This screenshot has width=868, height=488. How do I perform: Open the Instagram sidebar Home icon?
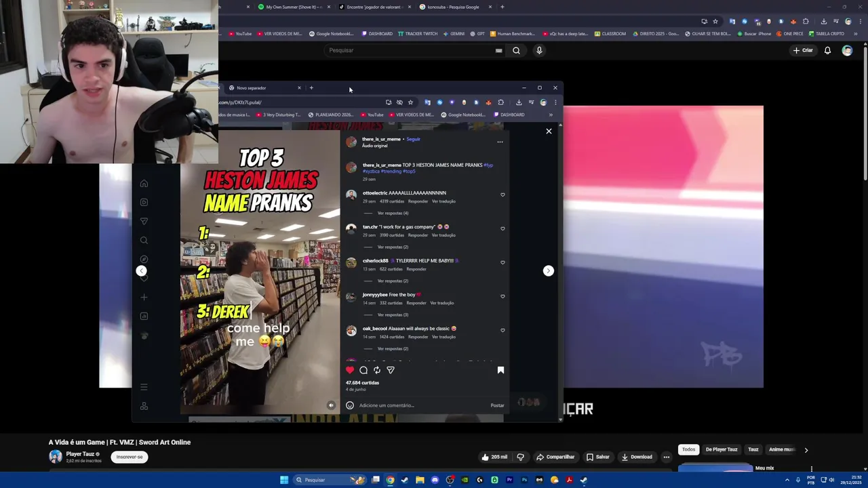click(144, 184)
